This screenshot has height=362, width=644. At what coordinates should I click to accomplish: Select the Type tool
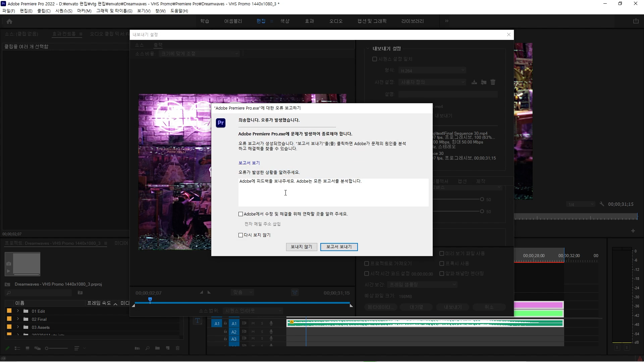click(x=198, y=321)
